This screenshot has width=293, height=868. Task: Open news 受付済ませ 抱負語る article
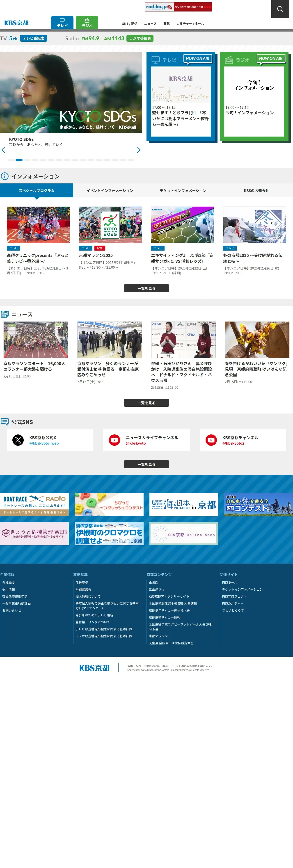[110, 340]
